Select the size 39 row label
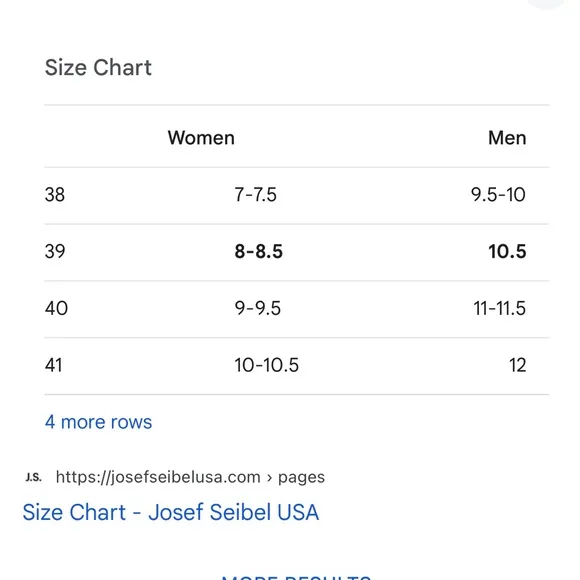This screenshot has width=580, height=580. 55,252
